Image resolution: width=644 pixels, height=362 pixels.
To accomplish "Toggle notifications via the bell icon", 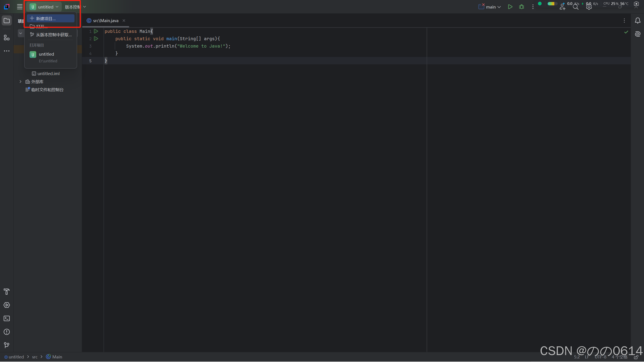I will click(638, 21).
